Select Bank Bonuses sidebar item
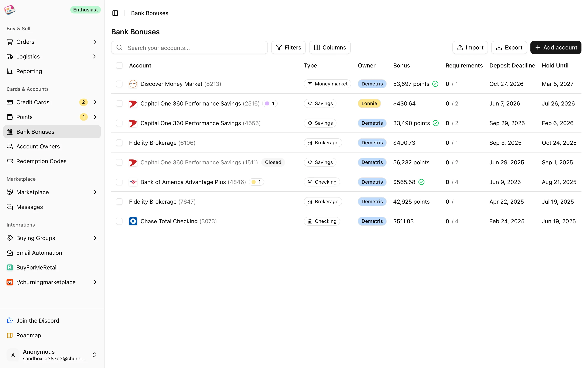Viewport: 588px width, 368px height. [x=52, y=132]
